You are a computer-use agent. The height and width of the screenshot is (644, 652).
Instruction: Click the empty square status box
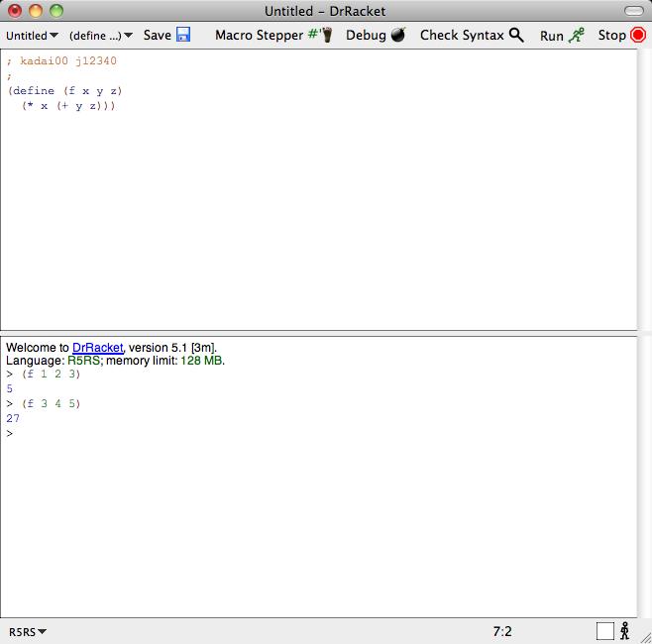[x=605, y=631]
